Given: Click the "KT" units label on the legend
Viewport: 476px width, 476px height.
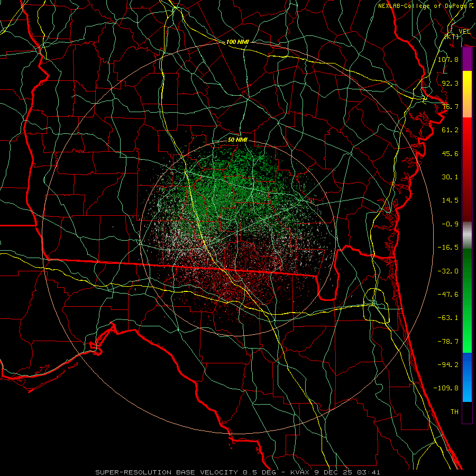Looking at the screenshot, I should [x=452, y=36].
